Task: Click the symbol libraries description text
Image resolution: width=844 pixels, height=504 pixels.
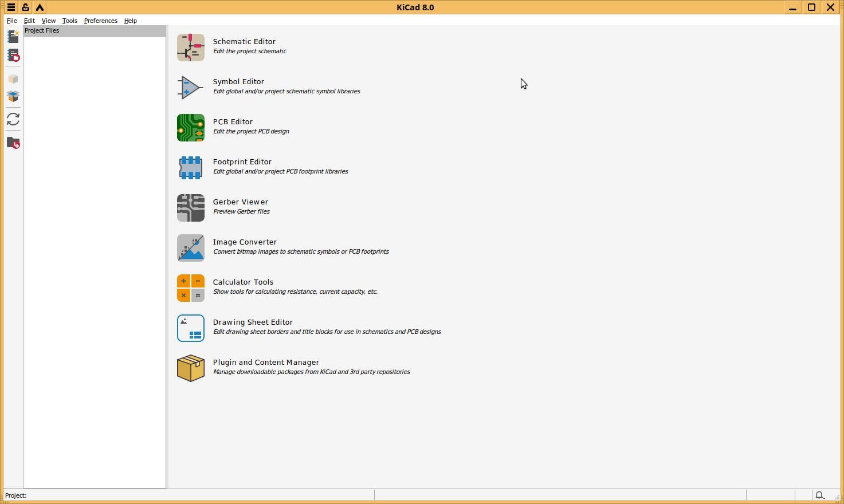Action: point(286,91)
